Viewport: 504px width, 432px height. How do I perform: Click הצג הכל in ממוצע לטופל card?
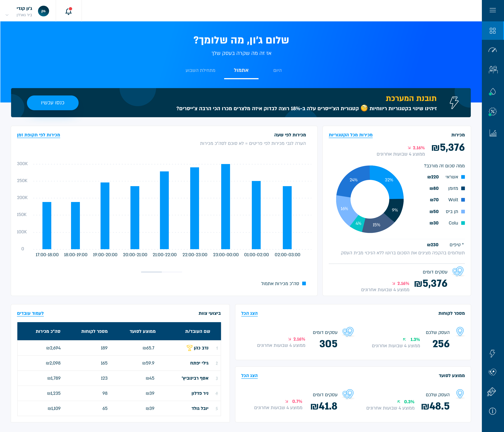point(249,375)
